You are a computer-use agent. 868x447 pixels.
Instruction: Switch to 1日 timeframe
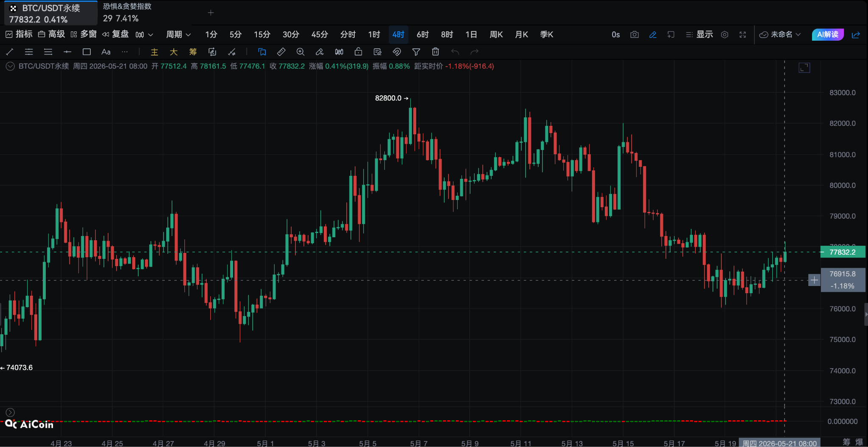pyautogui.click(x=471, y=34)
